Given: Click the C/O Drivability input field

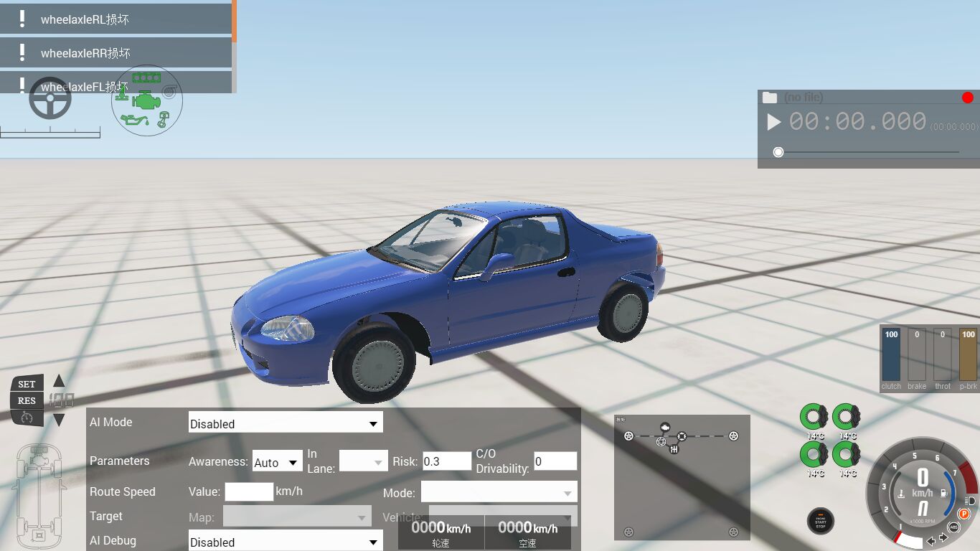Looking at the screenshot, I should tap(555, 461).
